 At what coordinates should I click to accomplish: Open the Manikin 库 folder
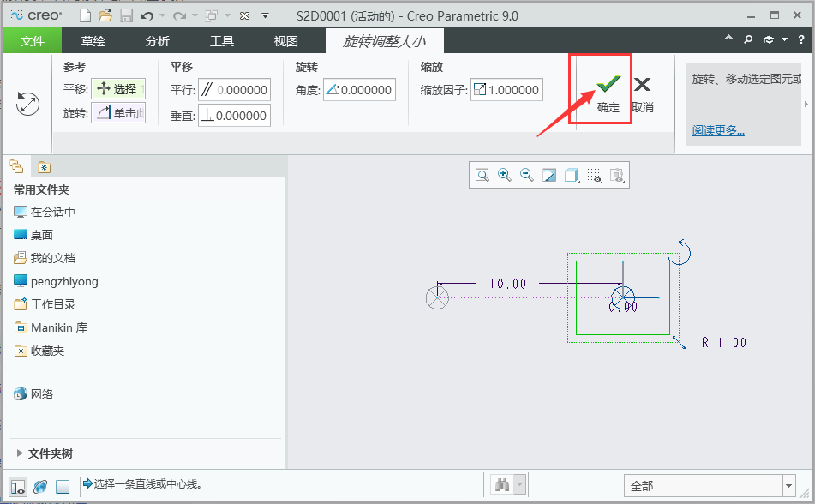coord(51,327)
